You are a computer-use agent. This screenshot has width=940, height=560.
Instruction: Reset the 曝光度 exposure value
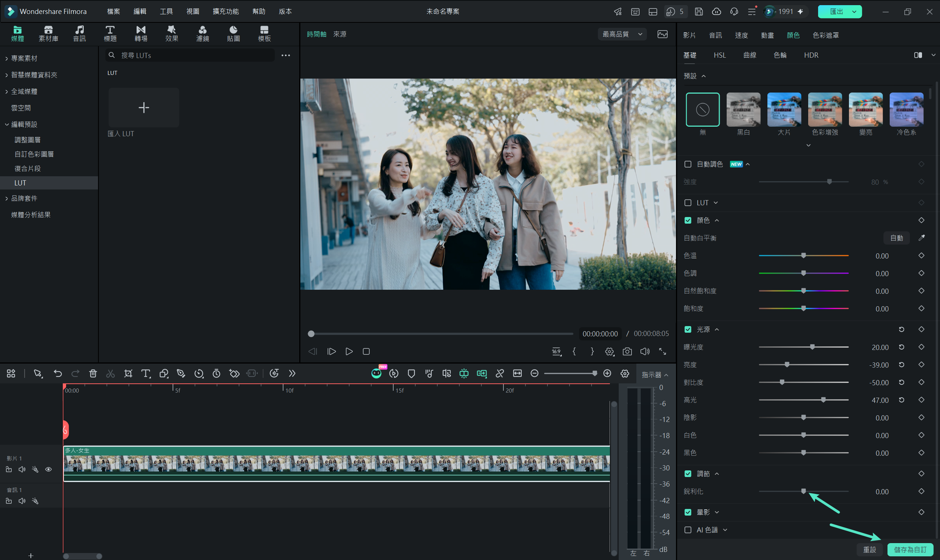(x=901, y=347)
